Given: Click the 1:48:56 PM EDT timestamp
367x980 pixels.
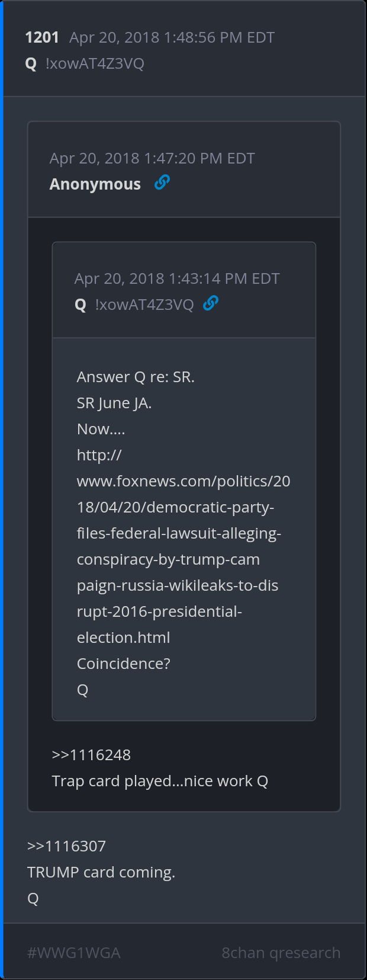Looking at the screenshot, I should point(172,37).
